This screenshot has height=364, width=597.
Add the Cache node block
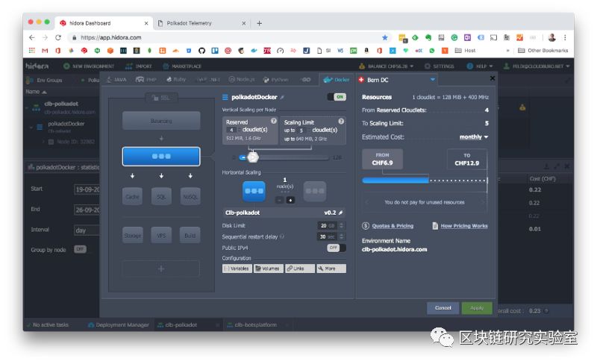[133, 196]
